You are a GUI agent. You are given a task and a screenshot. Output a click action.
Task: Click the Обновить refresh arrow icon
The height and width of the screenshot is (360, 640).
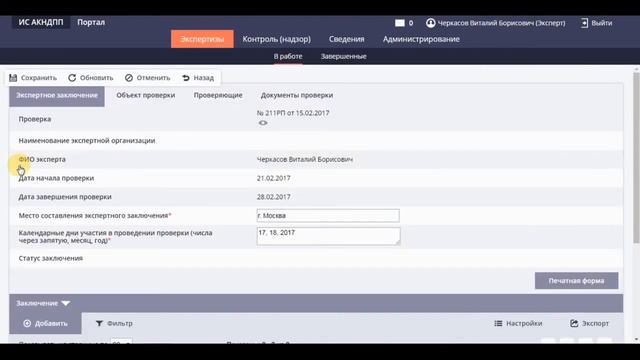coord(72,78)
